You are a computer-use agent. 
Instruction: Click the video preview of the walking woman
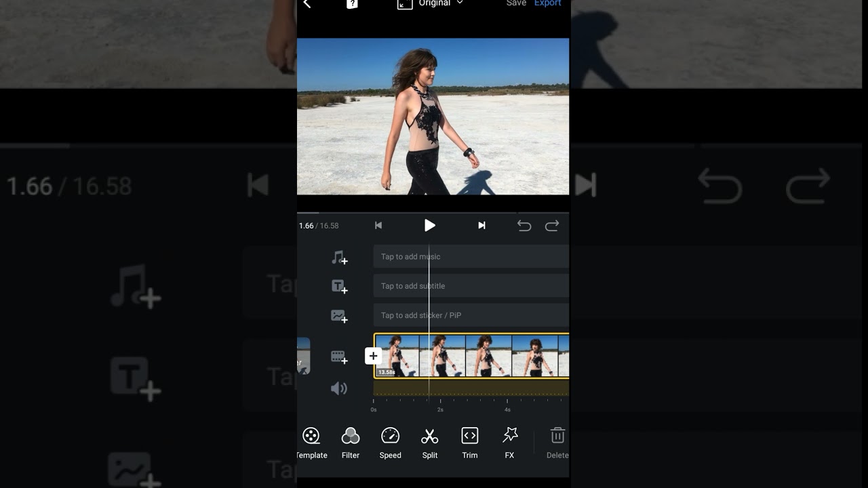[433, 117]
